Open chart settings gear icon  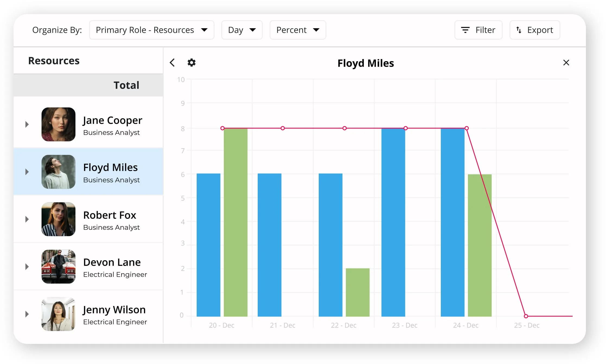coord(192,63)
